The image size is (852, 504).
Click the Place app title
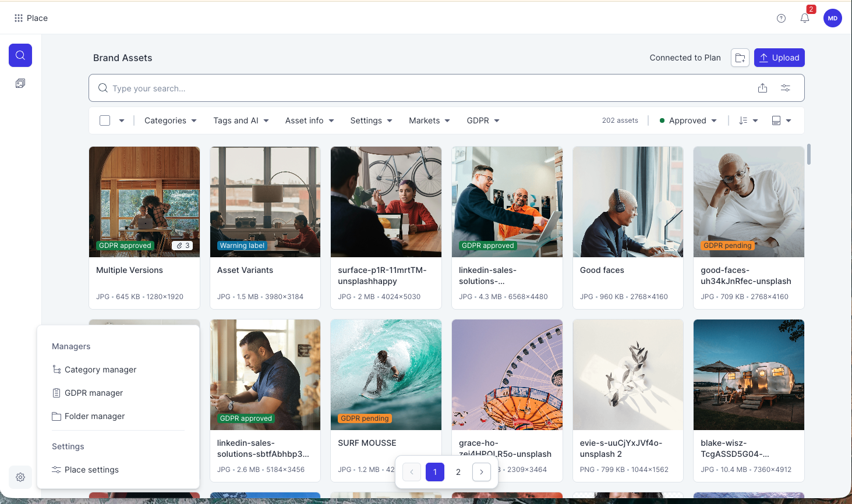tap(37, 18)
